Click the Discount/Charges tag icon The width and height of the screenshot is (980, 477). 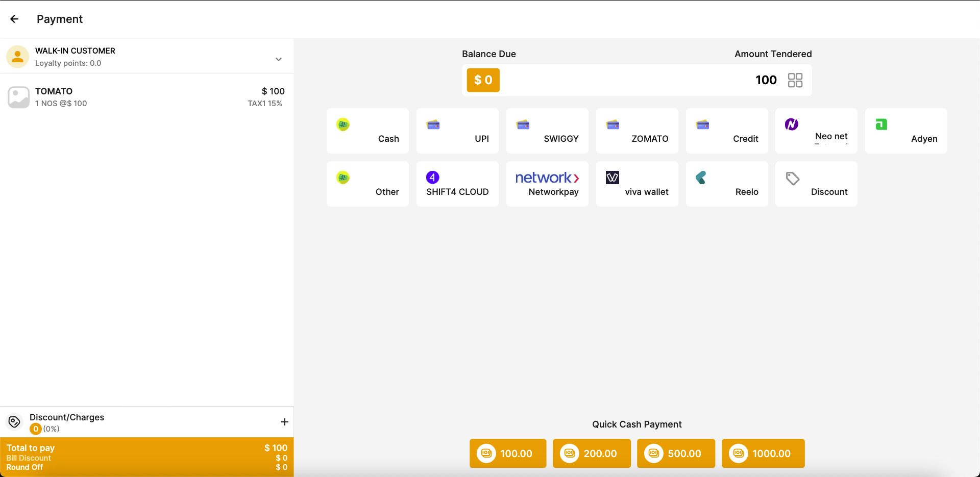click(14, 422)
